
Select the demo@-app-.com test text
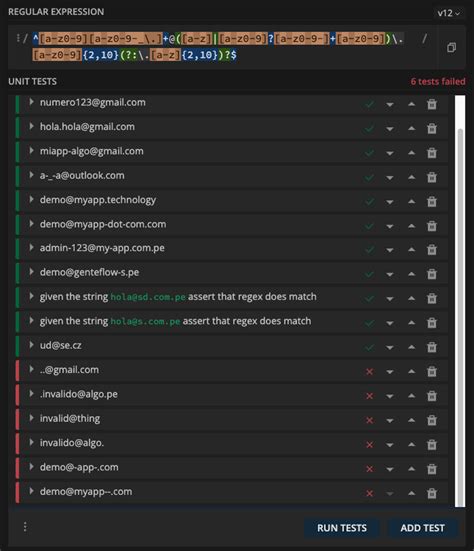pos(79,467)
